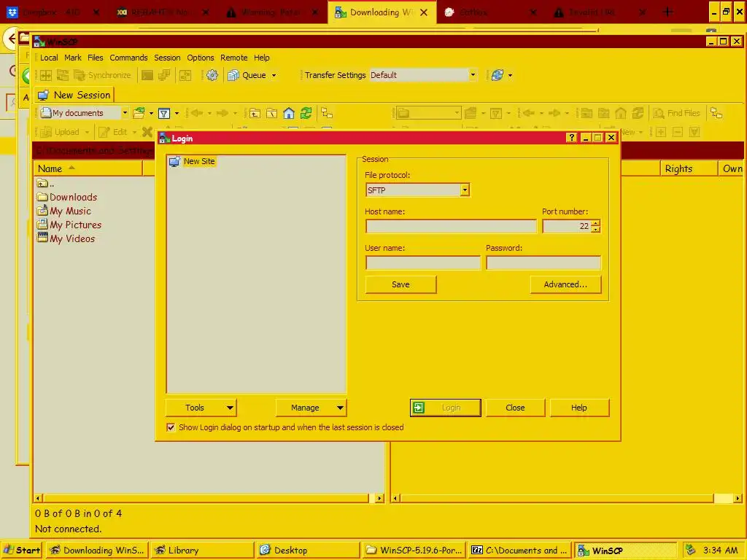
Task: Sort local panel by Name column header
Action: [x=88, y=168]
